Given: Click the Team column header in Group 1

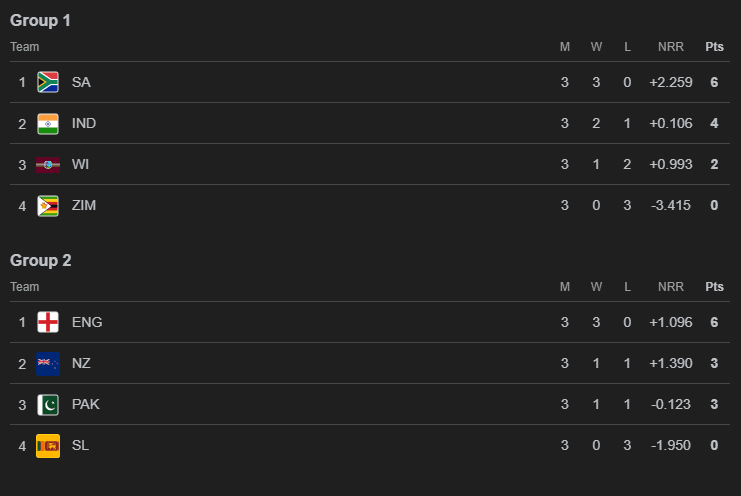Looking at the screenshot, I should [25, 47].
